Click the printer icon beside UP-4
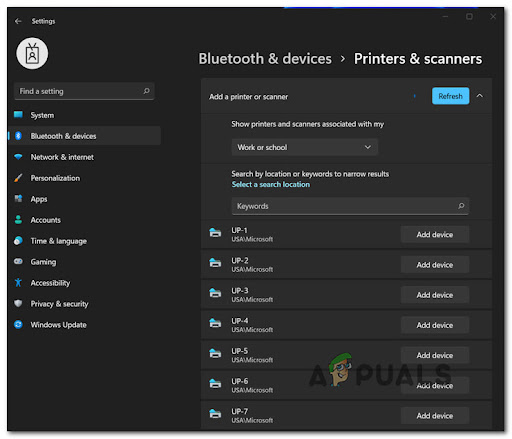Image resolution: width=512 pixels, height=439 pixels. (x=215, y=323)
